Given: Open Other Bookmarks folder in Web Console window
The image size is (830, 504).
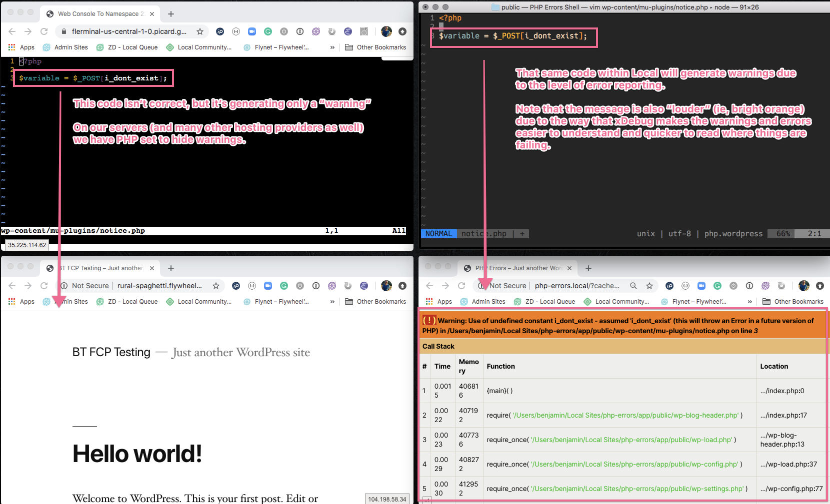Looking at the screenshot, I should point(375,47).
